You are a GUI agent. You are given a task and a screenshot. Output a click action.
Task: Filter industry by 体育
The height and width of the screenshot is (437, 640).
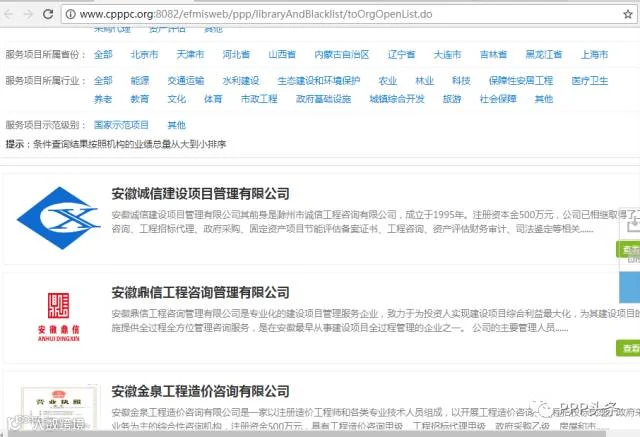(213, 99)
